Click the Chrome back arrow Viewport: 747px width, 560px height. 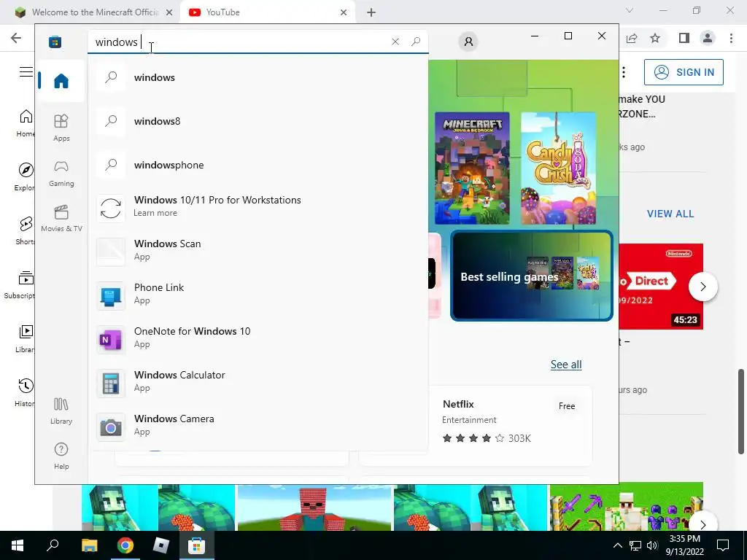point(16,38)
